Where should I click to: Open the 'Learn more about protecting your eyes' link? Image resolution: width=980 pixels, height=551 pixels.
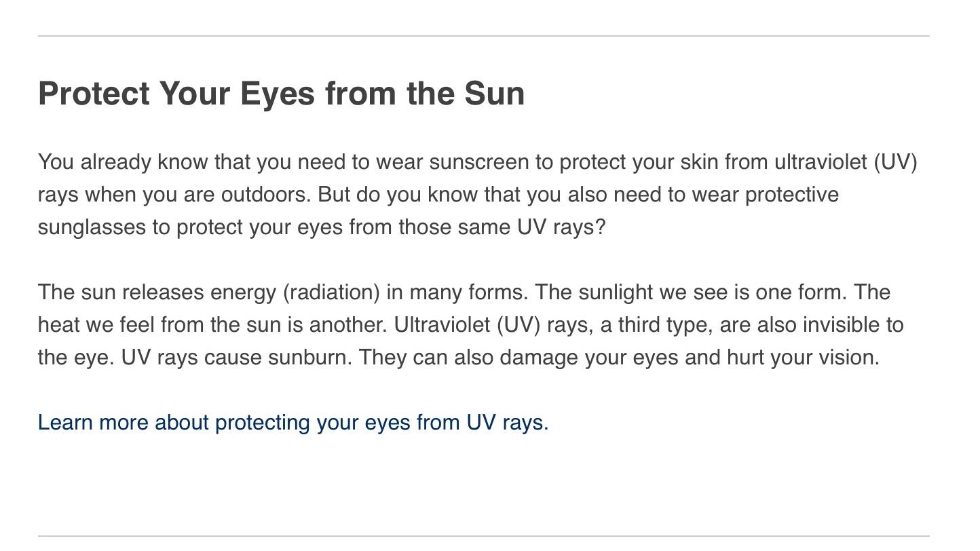click(x=293, y=423)
